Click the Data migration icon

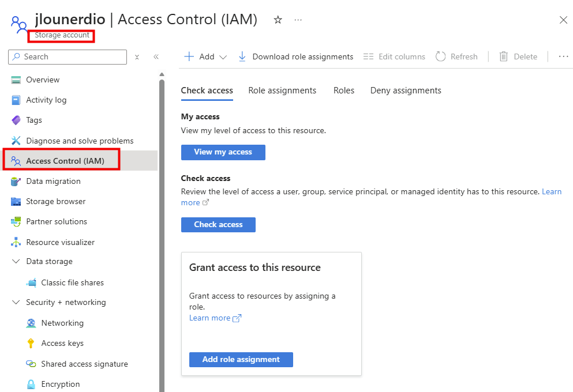click(16, 182)
